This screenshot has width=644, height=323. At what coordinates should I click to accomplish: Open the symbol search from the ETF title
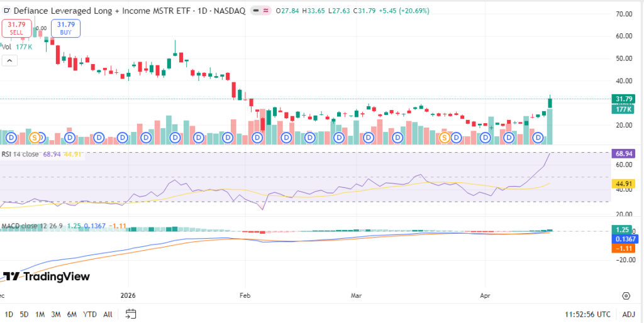pos(94,11)
